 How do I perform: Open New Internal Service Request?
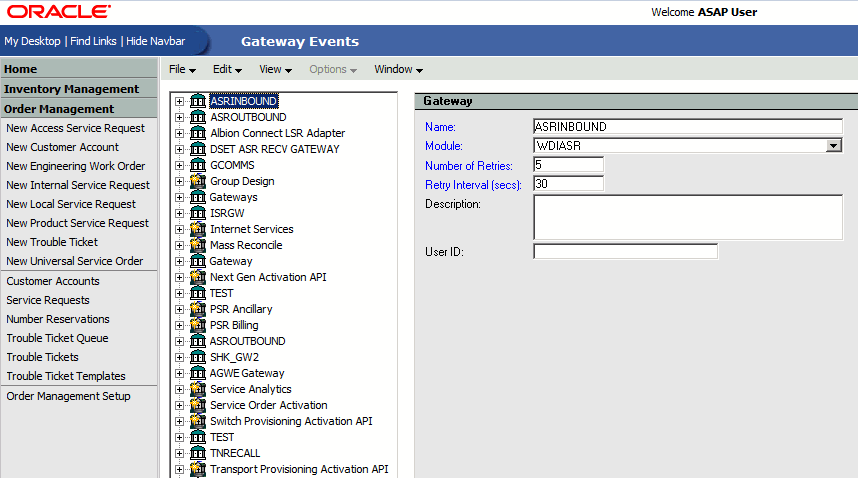[x=78, y=185]
